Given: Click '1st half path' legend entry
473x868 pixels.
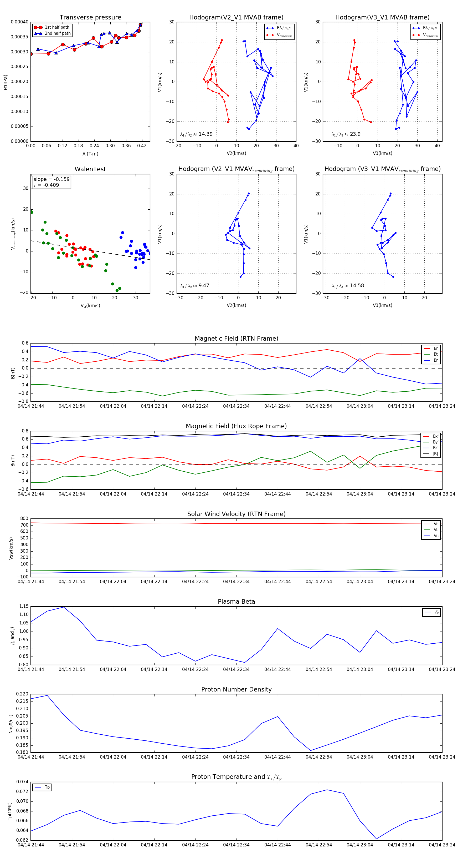Looking at the screenshot, I should pos(52,27).
